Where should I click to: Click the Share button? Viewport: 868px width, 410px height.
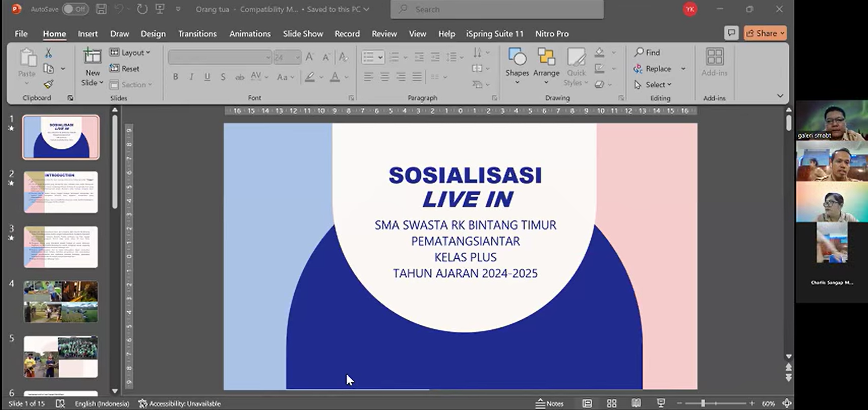pos(765,33)
